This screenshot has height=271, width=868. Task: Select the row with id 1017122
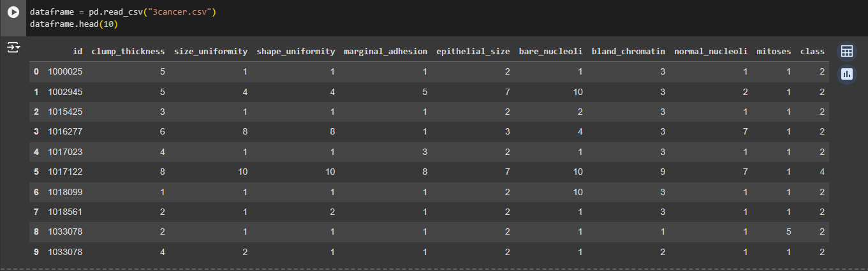(x=429, y=172)
